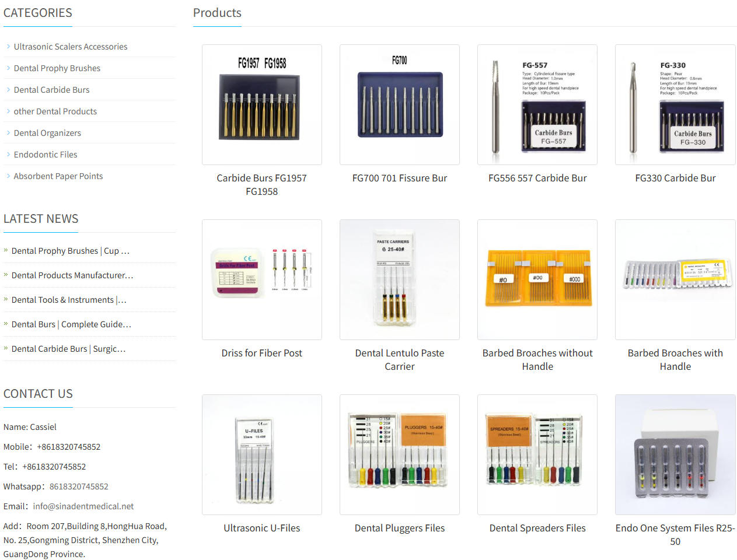Select the Endodontic Files category
The image size is (737, 560).
pos(46,155)
